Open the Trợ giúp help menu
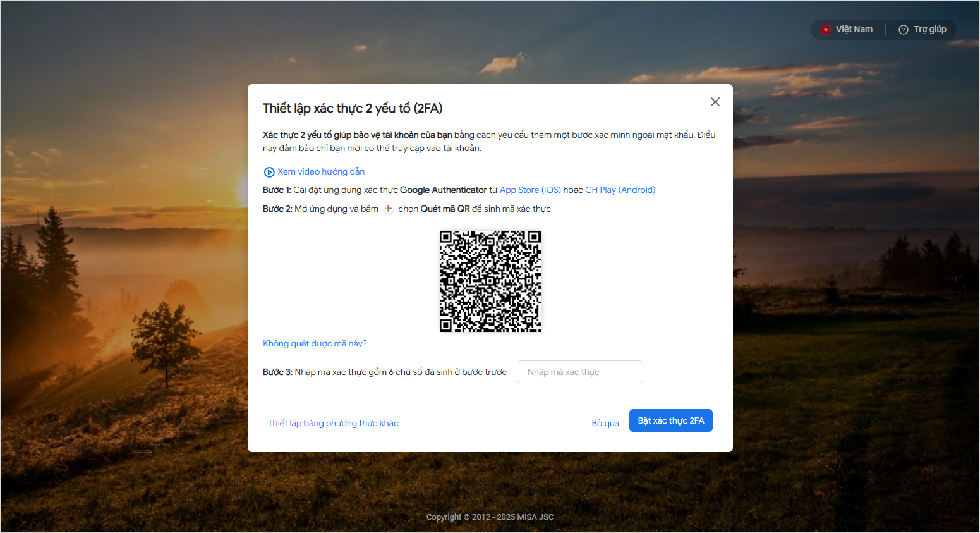980x533 pixels. coord(923,30)
